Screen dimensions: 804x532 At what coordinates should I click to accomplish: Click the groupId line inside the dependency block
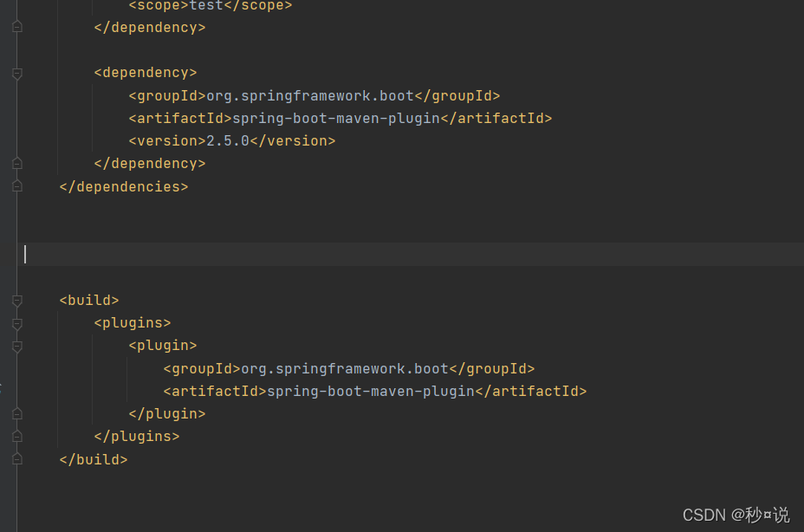pos(314,96)
